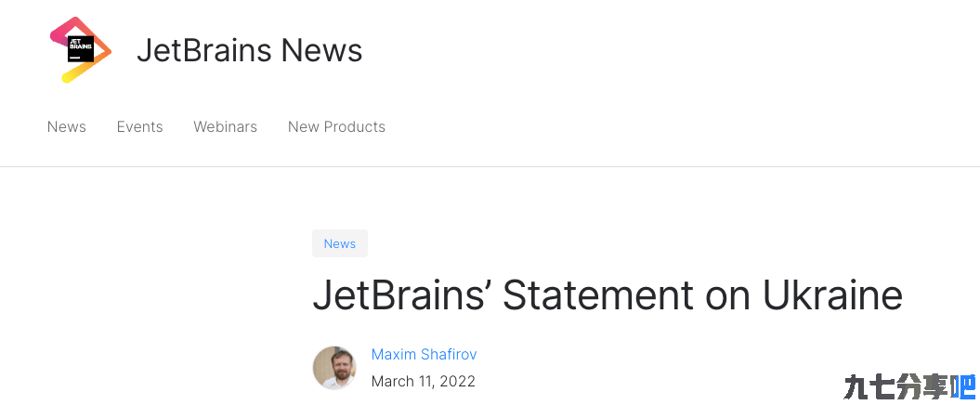Click the surname Shafirov in author name
This screenshot has width=980, height=405.
coord(449,355)
